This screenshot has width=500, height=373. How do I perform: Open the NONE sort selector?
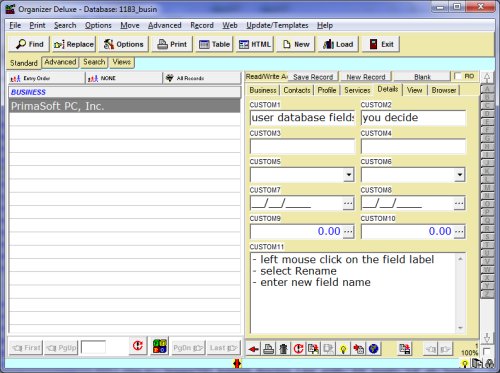click(124, 78)
